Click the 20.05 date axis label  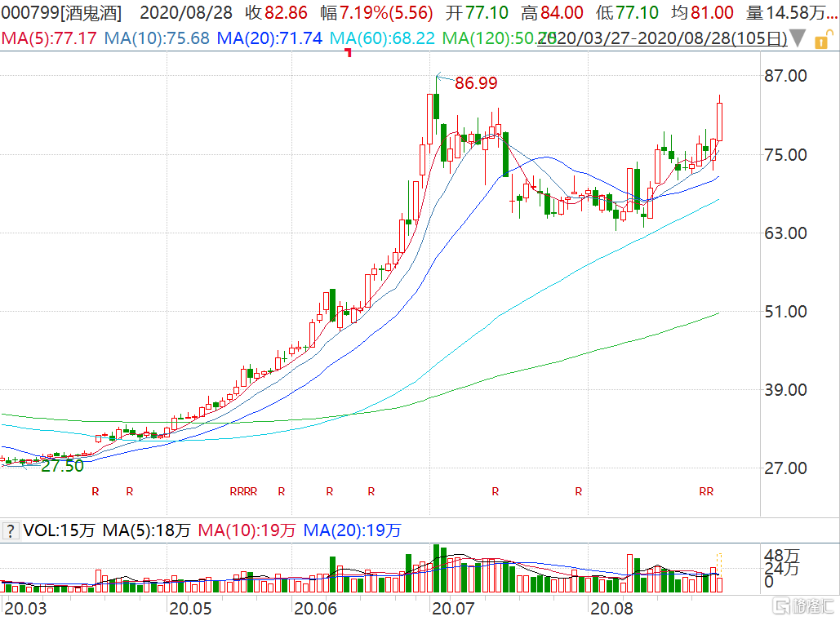pyautogui.click(x=189, y=609)
